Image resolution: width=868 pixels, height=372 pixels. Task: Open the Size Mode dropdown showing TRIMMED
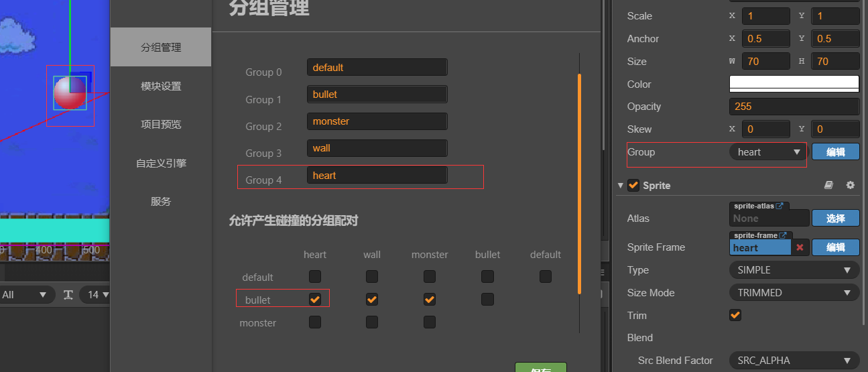point(794,293)
